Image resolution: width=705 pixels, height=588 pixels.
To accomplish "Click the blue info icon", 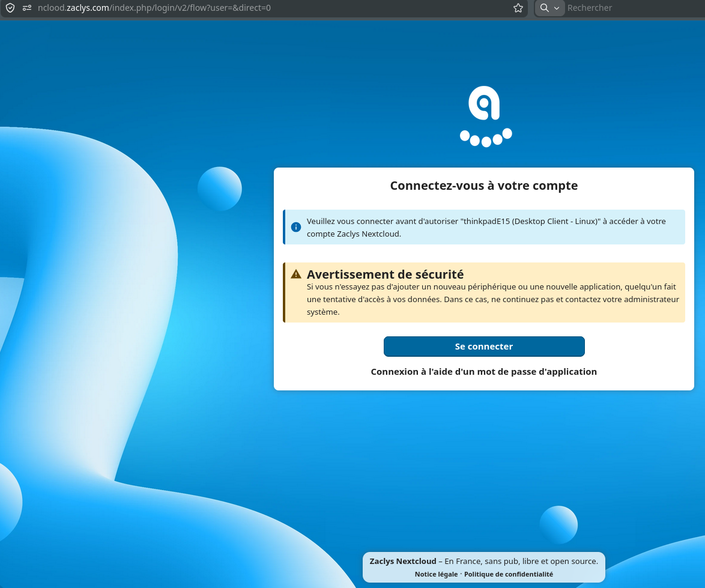I will pos(296,227).
